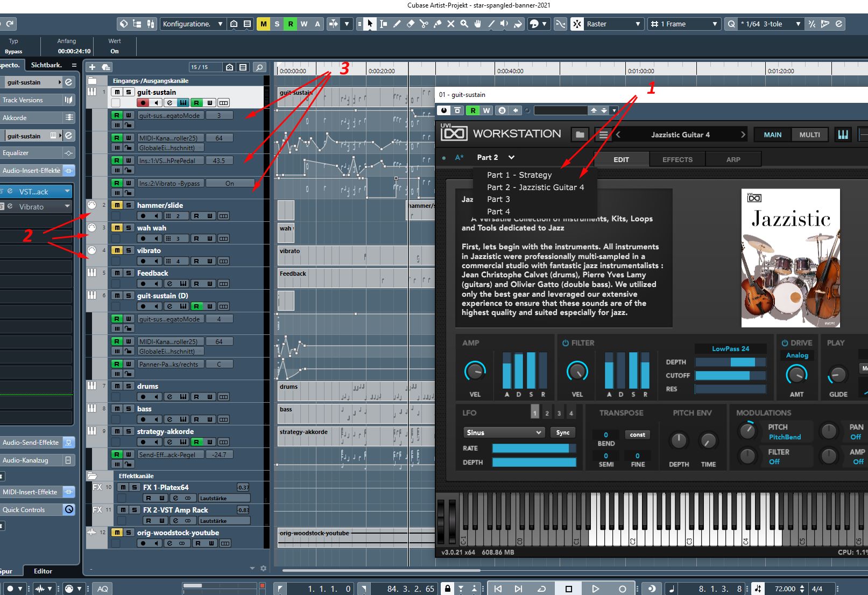
Task: Open Raster snap type dropdown
Action: [x=614, y=24]
